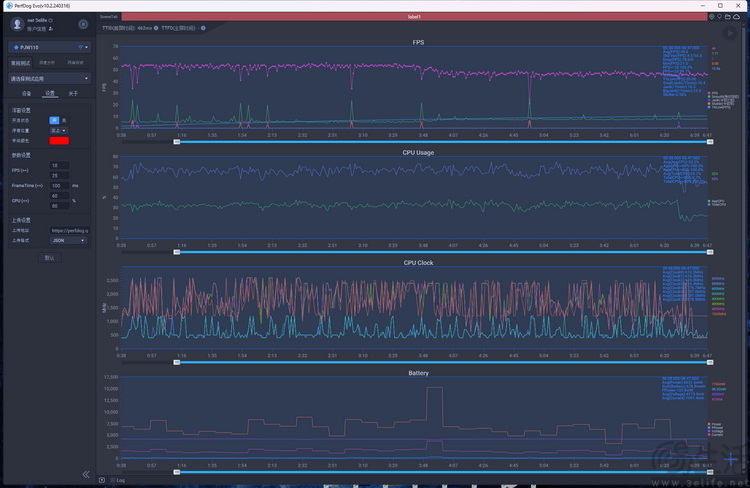Toggle AppCPU legend series in CPU Usage chart
The image size is (750, 488).
716,201
